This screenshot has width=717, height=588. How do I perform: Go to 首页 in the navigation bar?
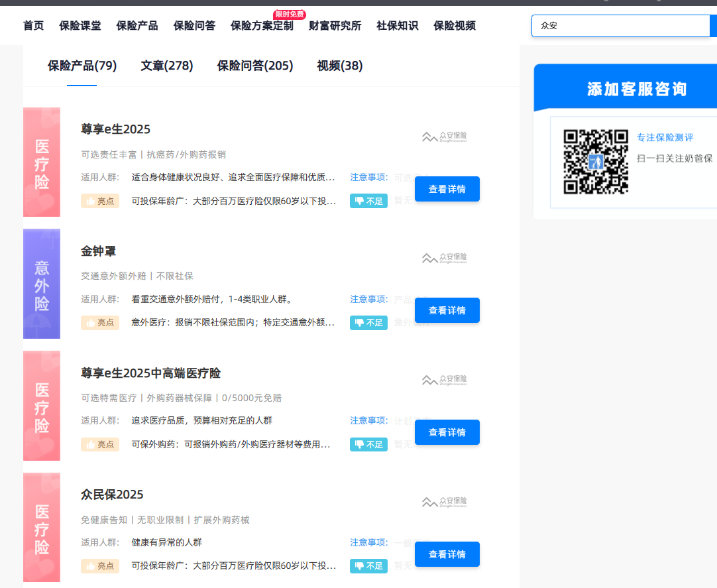(x=33, y=26)
